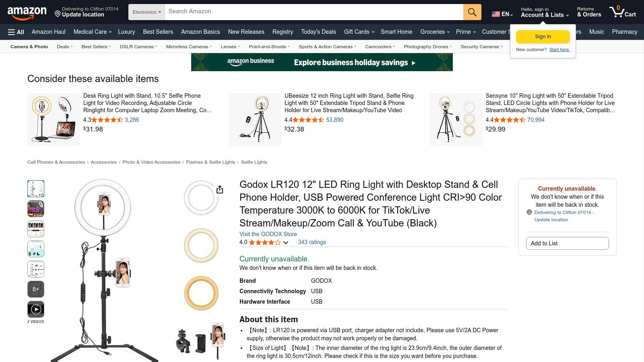Screen dimensions: 644x362
Task: Open the 343 ratings link
Action: [312, 242]
